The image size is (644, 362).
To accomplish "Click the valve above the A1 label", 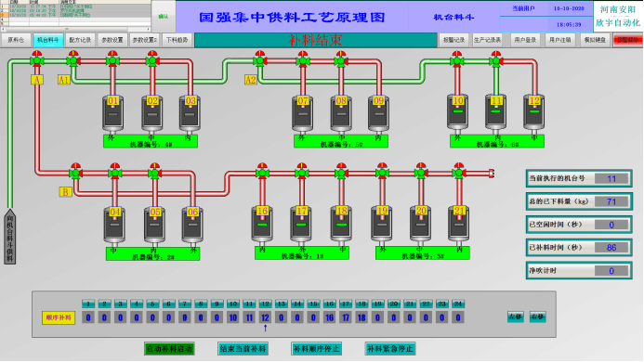I will click(73, 58).
